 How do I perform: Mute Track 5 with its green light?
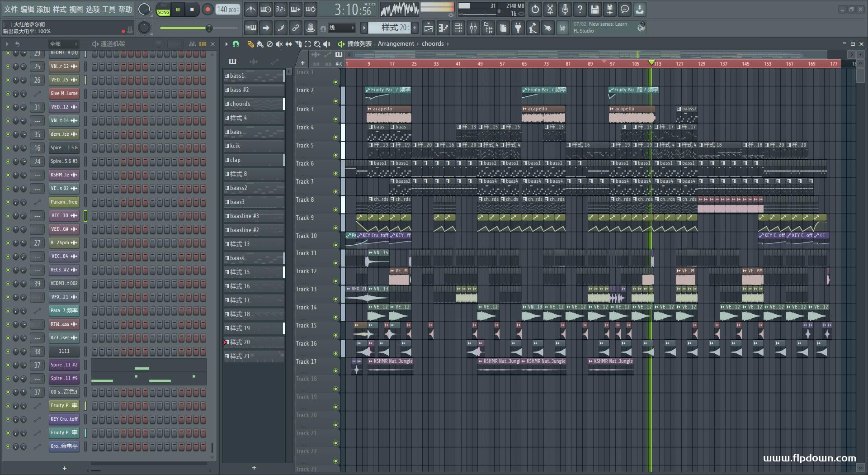(x=335, y=155)
